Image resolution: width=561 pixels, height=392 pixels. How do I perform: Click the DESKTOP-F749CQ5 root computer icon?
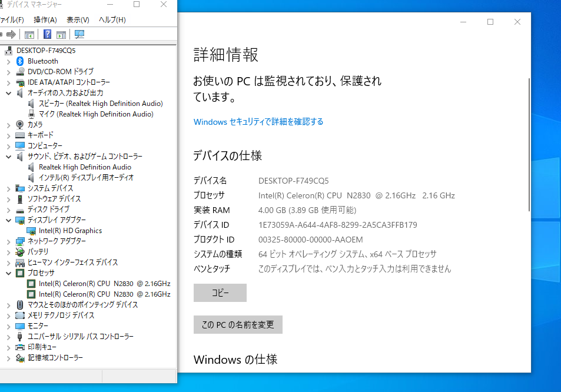coord(9,51)
